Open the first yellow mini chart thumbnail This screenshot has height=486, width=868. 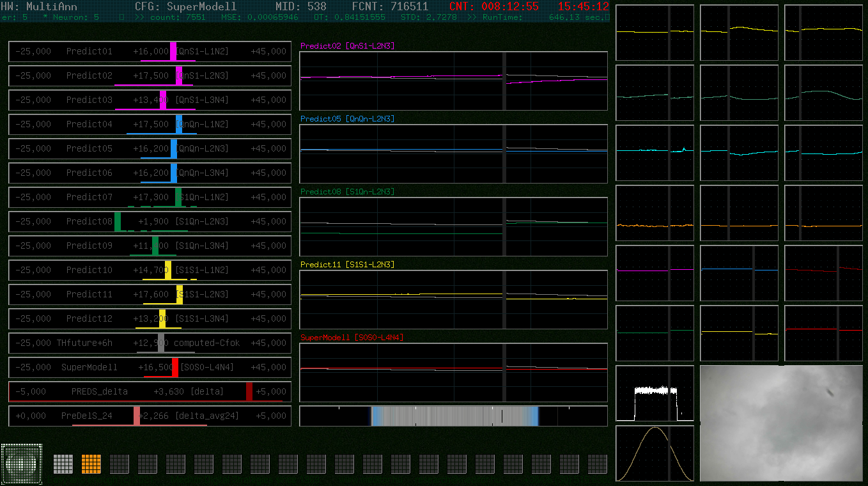click(x=655, y=33)
